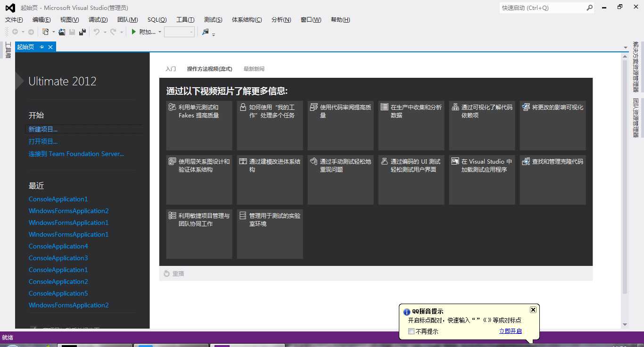644x347 pixels.
Task: Click the Open File toolbar icon
Action: click(x=61, y=32)
